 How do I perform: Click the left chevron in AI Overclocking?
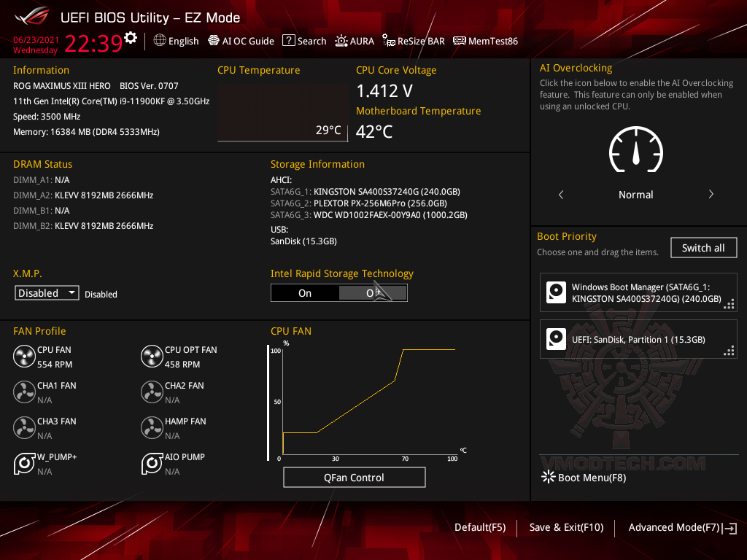[560, 195]
